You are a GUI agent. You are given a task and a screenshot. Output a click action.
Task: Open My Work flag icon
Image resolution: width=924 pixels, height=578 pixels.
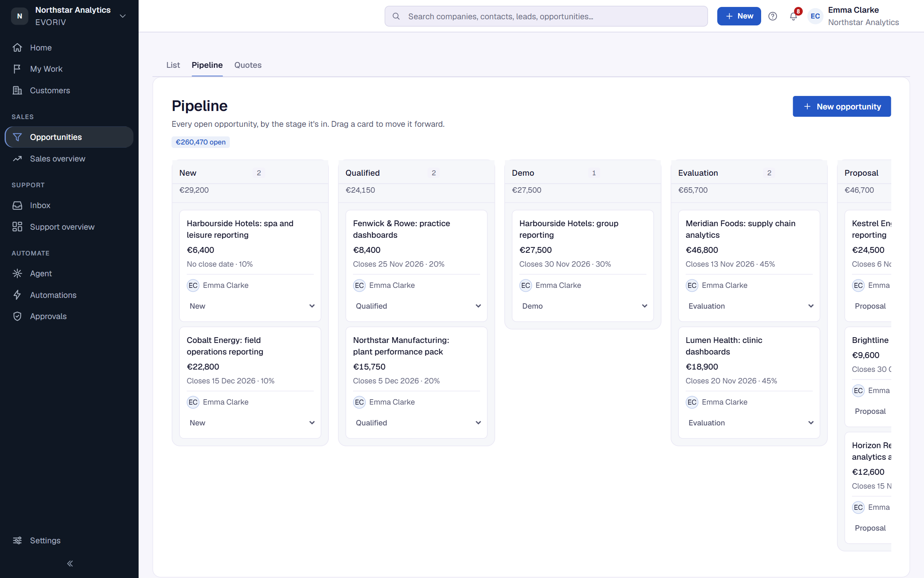[x=17, y=69]
